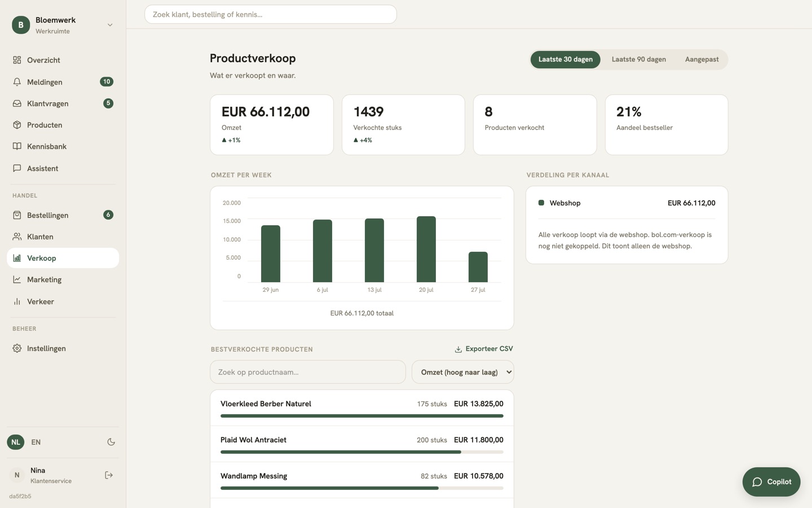Viewport: 812px width, 508px height.
Task: Click the Bestellingen badge showing 6
Action: coord(108,215)
